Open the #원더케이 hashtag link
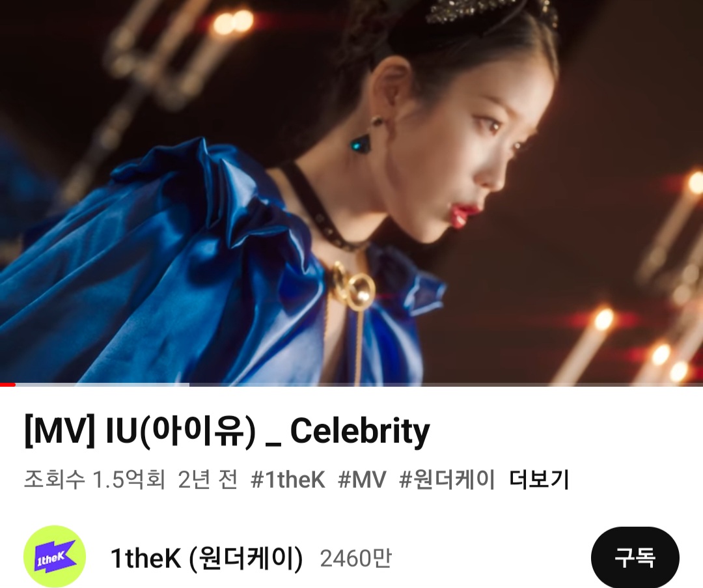703x588 pixels. coord(447,479)
